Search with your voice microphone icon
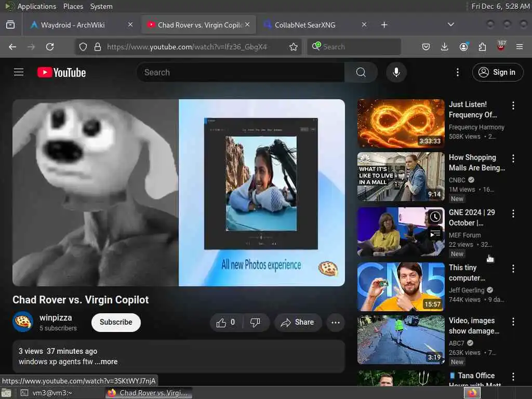532x399 pixels. click(396, 72)
